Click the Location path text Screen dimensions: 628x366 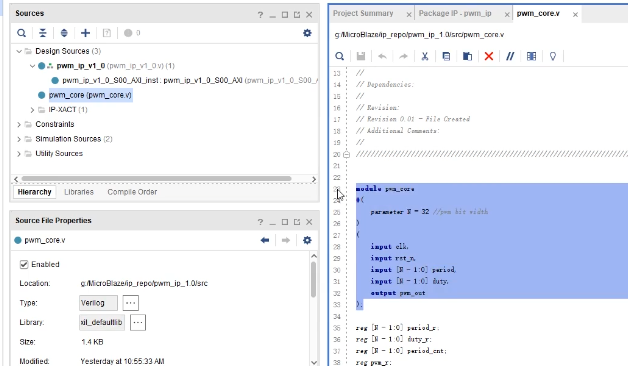click(144, 283)
